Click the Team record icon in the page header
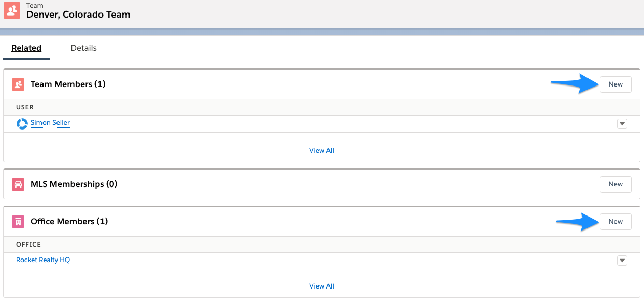This screenshot has height=302, width=644. [x=12, y=10]
